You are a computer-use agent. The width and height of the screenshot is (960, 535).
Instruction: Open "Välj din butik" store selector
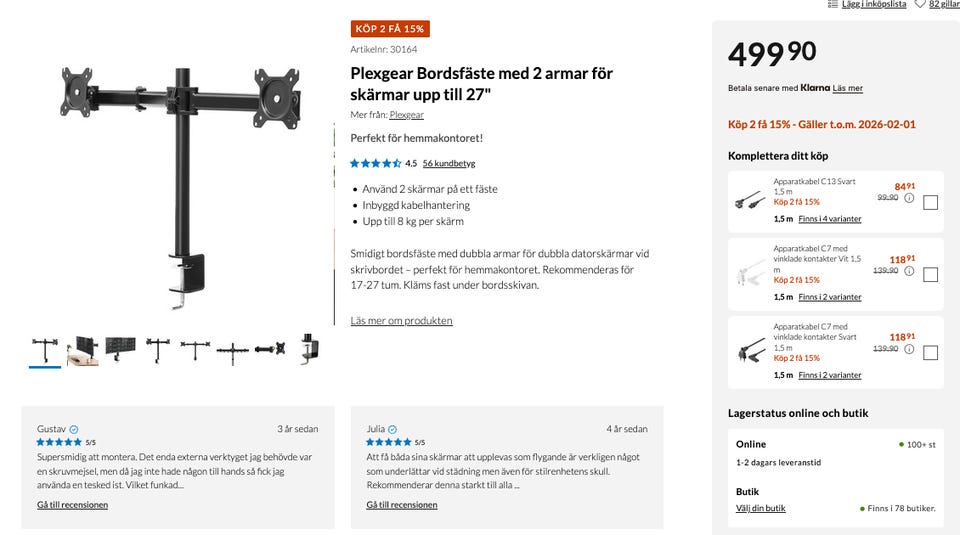pyautogui.click(x=761, y=508)
